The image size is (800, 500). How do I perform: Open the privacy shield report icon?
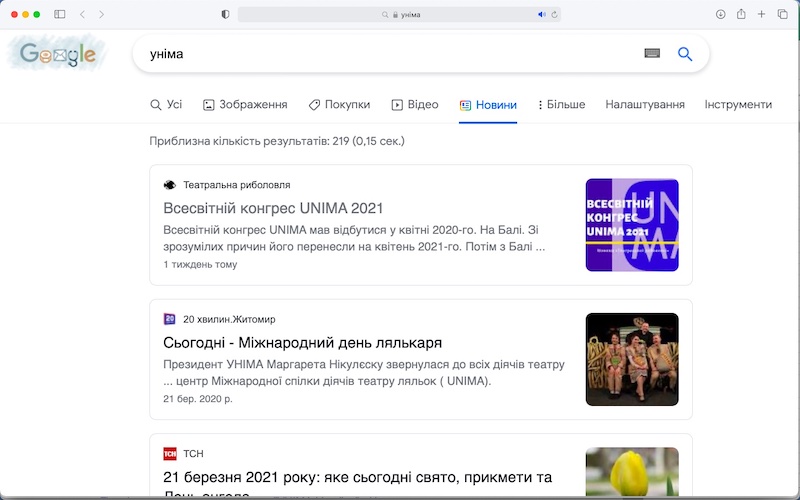(x=225, y=14)
